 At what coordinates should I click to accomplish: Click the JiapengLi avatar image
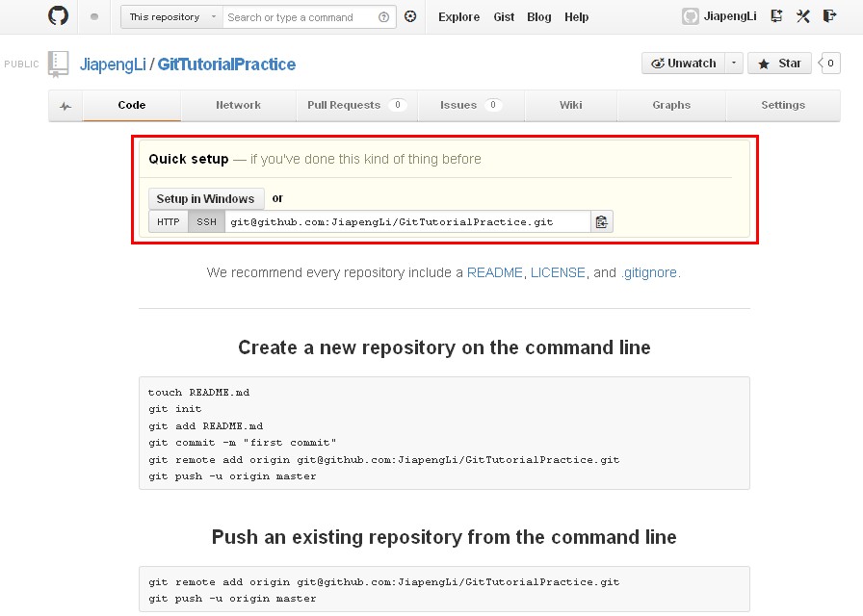point(690,16)
